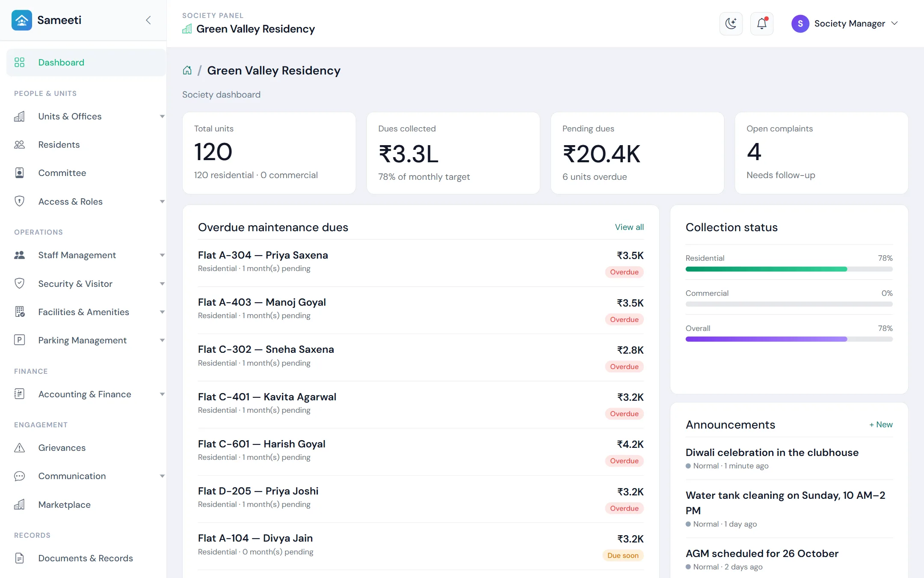Expand the Units & Offices arrow
Image resolution: width=924 pixels, height=578 pixels.
click(x=162, y=116)
